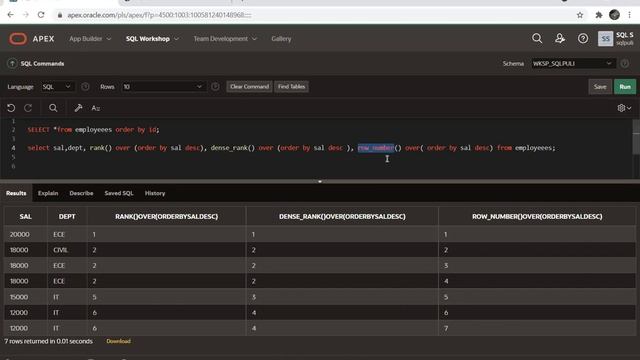Click the Find Tables button
Image resolution: width=640 pixels, height=360 pixels.
pos(291,87)
